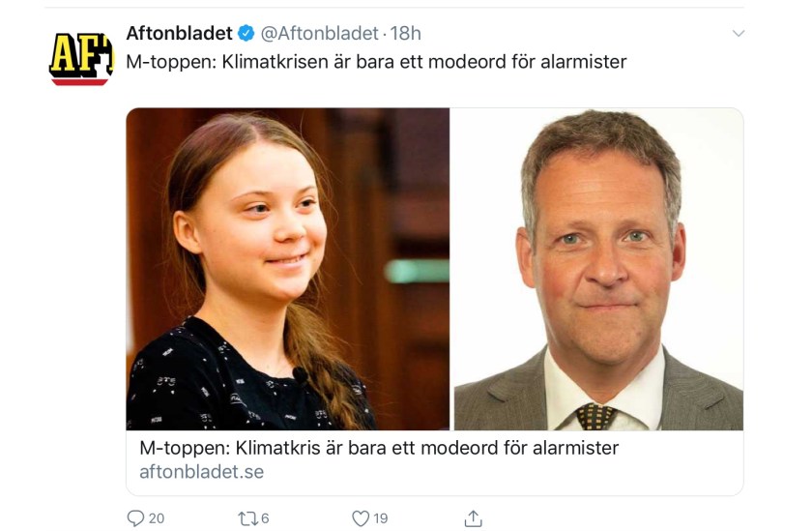Click the like count 19
812x531 pixels.
tap(381, 519)
